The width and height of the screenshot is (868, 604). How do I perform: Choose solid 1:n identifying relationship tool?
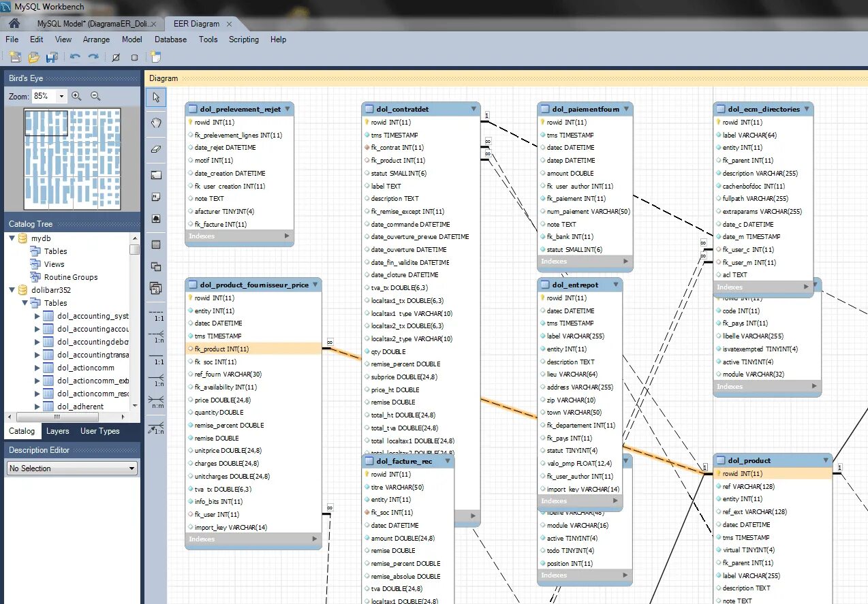pyautogui.click(x=157, y=380)
